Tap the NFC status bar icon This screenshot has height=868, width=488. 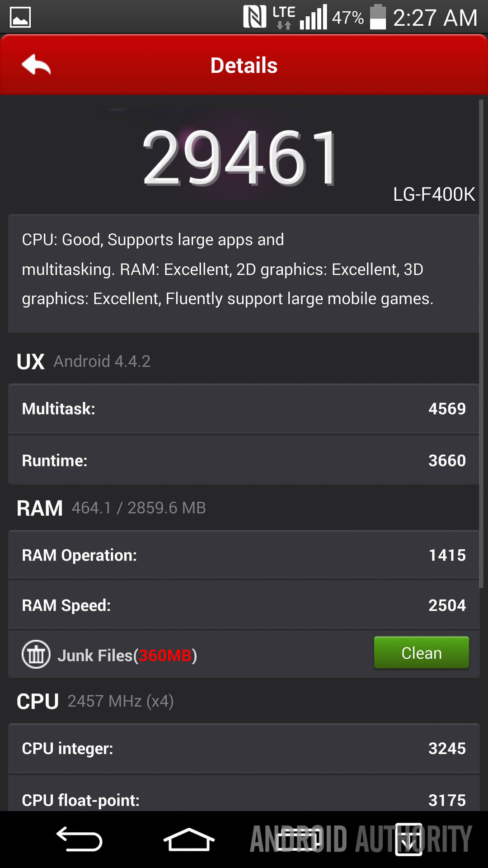click(254, 17)
